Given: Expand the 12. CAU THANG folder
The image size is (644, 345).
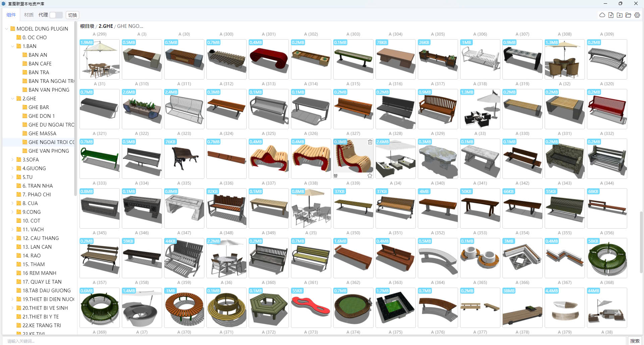Looking at the screenshot, I should tap(13, 238).
